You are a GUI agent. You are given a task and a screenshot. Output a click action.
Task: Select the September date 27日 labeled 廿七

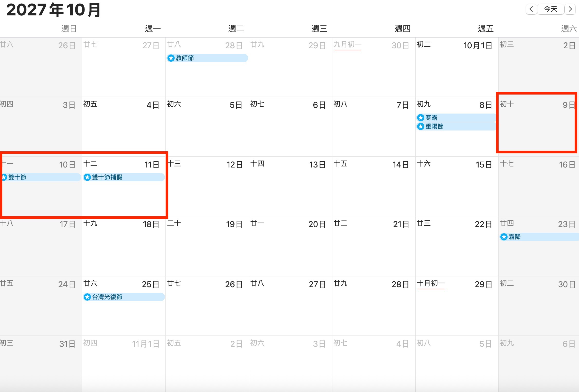151,45
